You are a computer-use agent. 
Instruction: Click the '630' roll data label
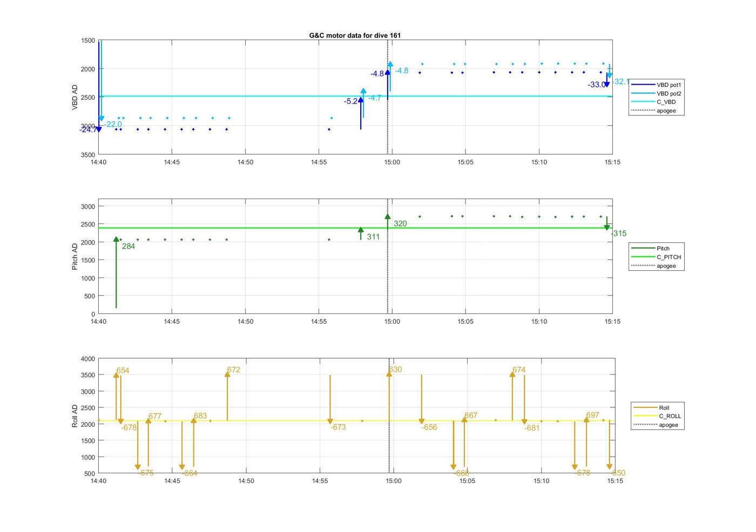[395, 370]
